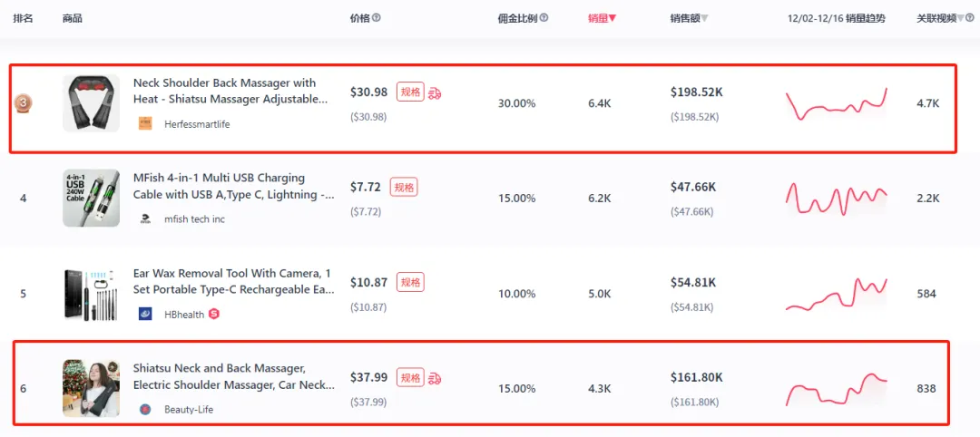Click the truck icon beside $30.98
This screenshot has width=980, height=437.
pos(435,93)
